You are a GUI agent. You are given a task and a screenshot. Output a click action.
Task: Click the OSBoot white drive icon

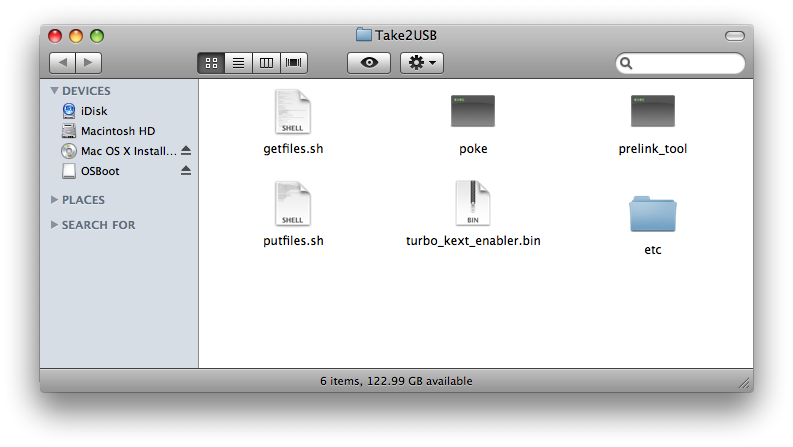[x=69, y=171]
